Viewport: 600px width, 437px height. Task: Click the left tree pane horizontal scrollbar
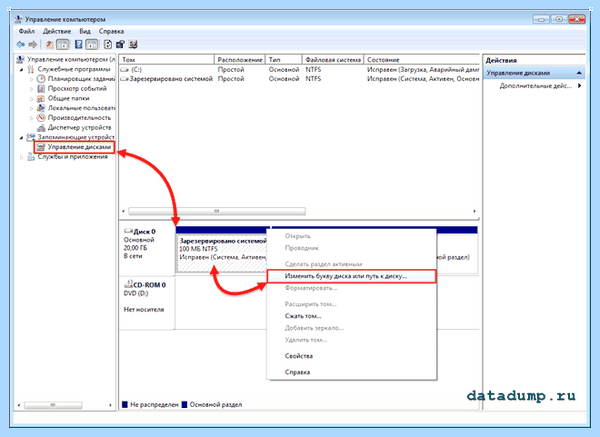point(53,404)
